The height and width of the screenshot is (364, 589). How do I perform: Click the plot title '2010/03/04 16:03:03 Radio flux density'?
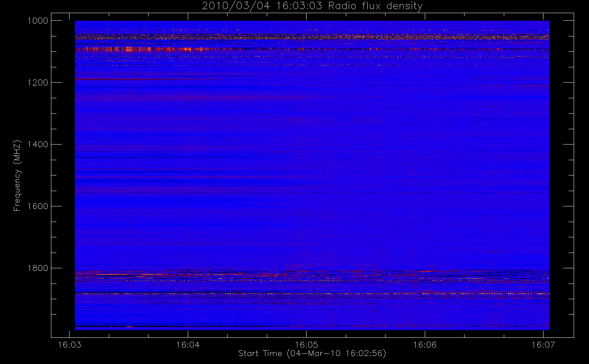click(x=312, y=6)
